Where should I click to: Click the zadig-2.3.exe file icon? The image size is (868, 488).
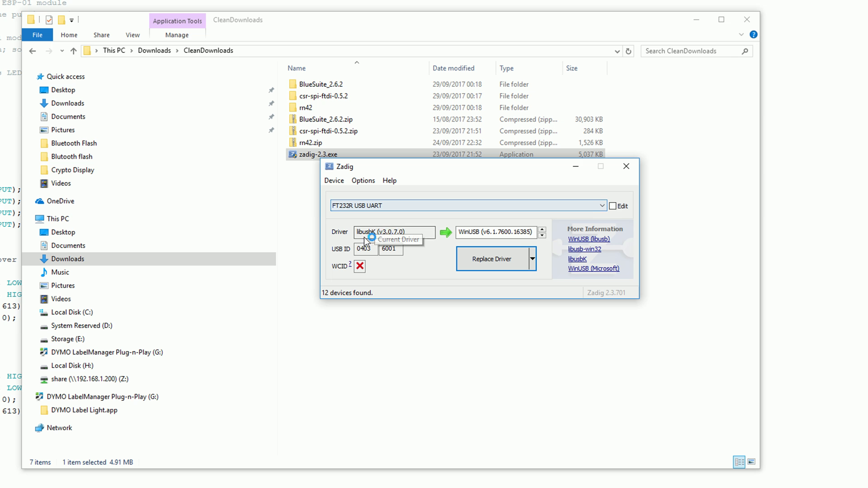(292, 155)
